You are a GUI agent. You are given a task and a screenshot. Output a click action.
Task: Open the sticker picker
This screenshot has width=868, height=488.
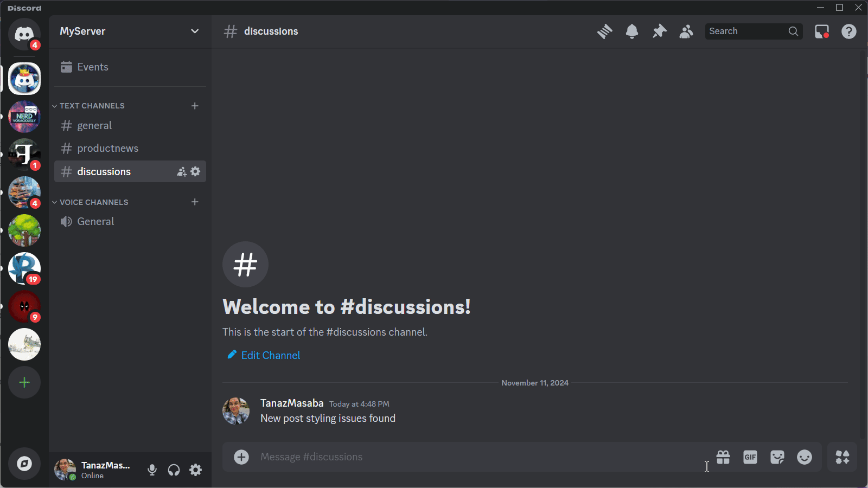777,457
